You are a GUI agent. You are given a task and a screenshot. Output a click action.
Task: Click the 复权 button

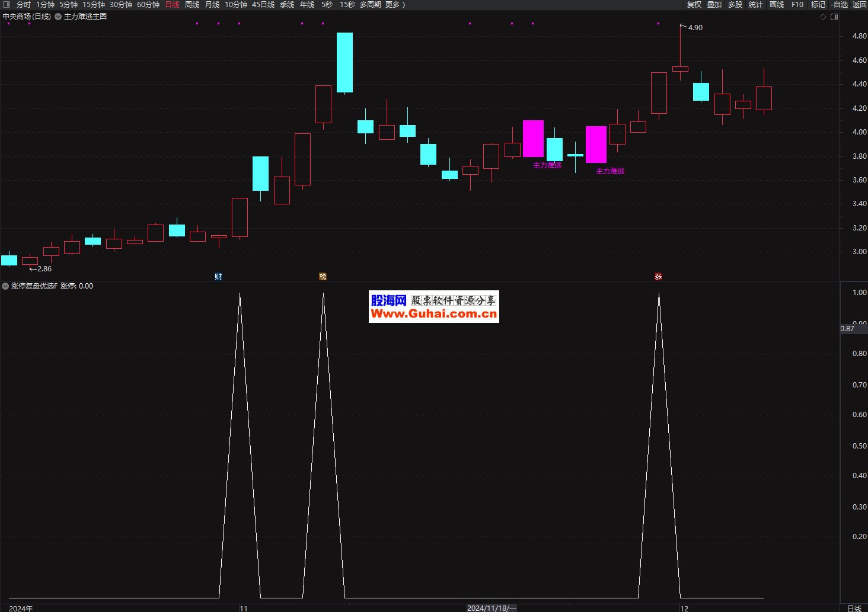(694, 5)
